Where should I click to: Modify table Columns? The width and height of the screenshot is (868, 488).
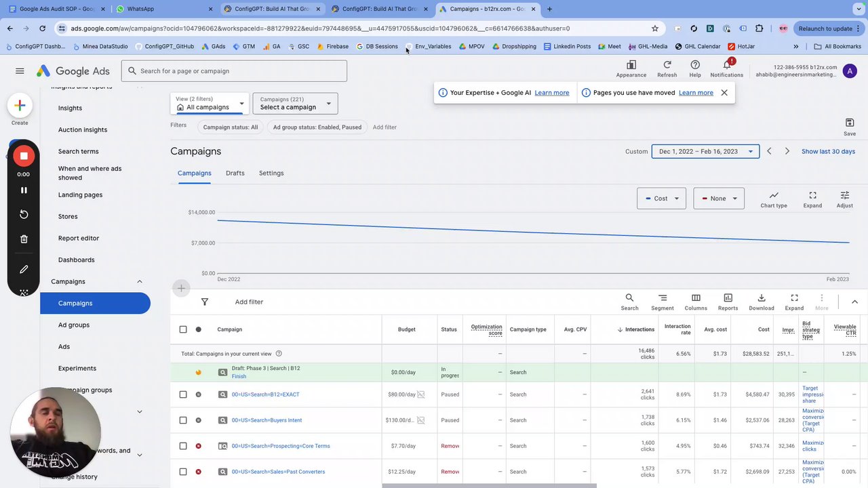(696, 302)
